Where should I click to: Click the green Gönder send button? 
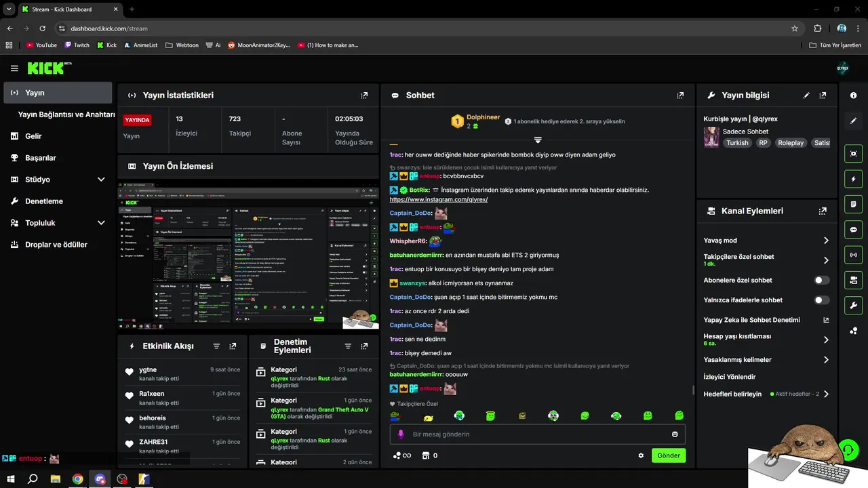coord(669,455)
